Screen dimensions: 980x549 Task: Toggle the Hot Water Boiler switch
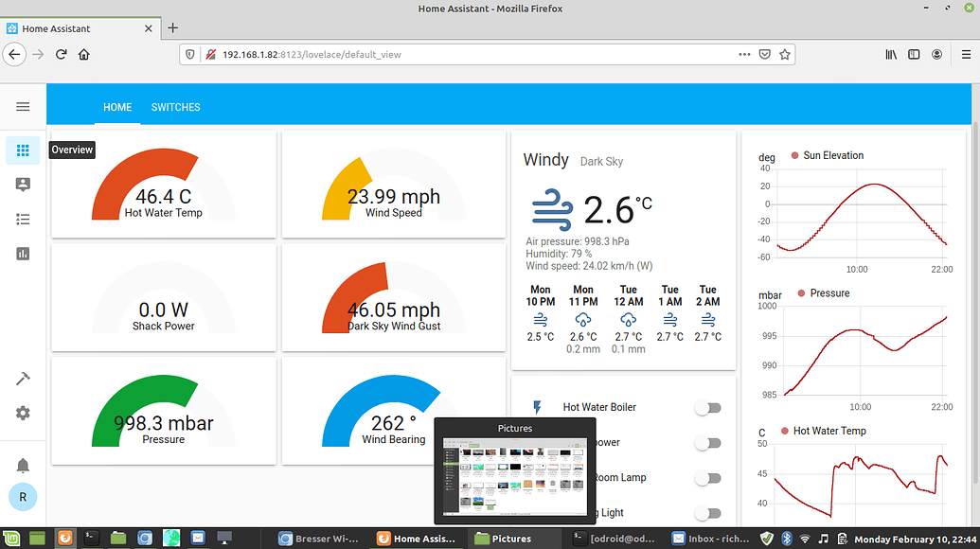[708, 407]
